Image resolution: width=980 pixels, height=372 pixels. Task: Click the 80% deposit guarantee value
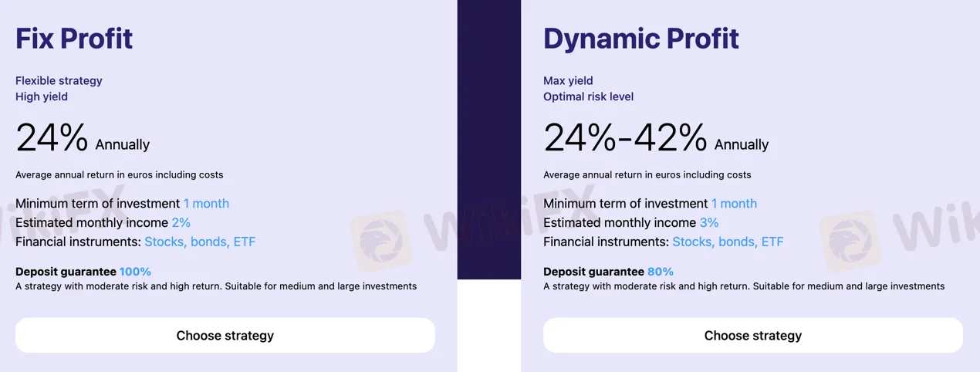(660, 272)
